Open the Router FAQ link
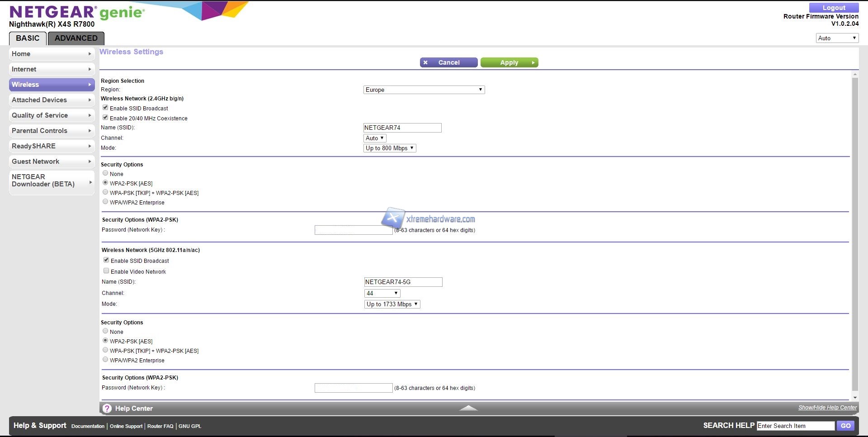Viewport: 868px width, 437px height. 160,426
